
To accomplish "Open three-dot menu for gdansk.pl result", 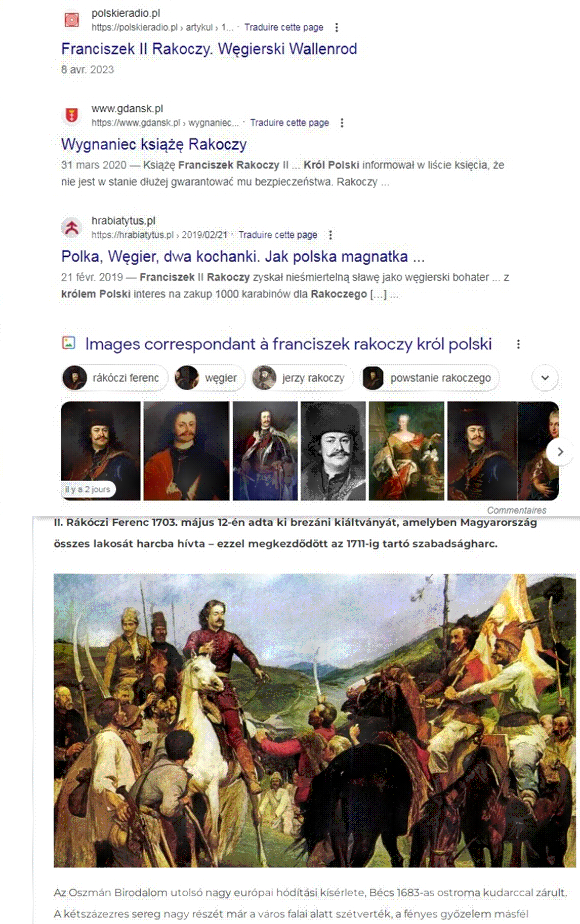I will point(342,123).
